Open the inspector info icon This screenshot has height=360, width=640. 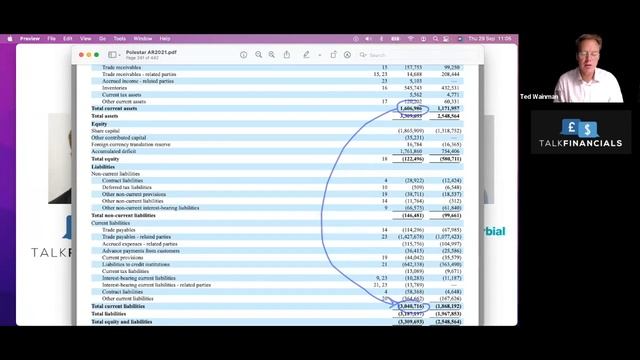[244, 55]
